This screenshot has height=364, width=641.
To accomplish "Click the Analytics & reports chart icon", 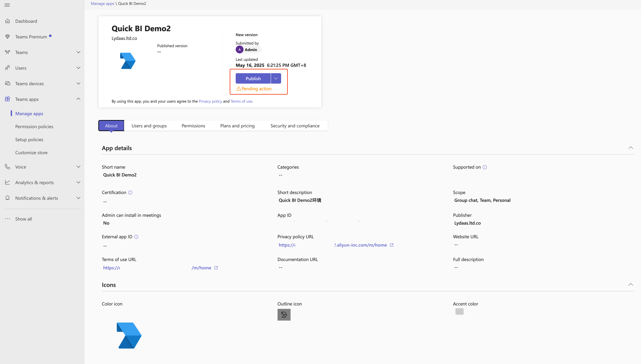I will pos(7,182).
